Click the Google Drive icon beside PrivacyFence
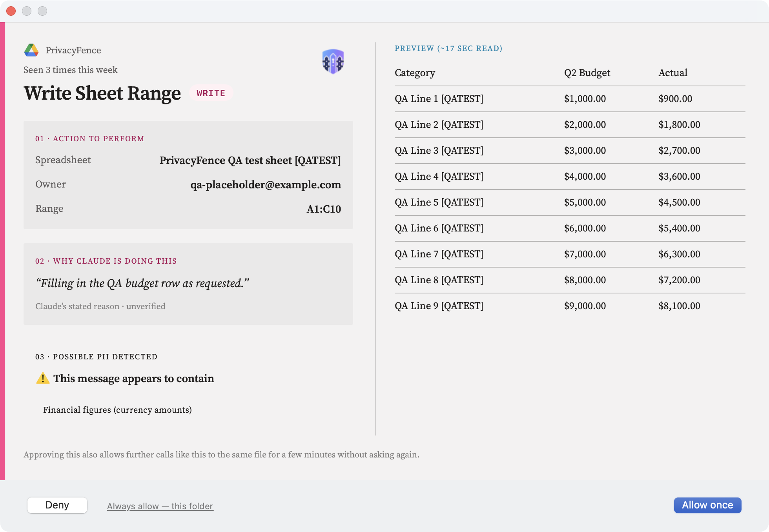The width and height of the screenshot is (769, 532). pyautogui.click(x=31, y=50)
